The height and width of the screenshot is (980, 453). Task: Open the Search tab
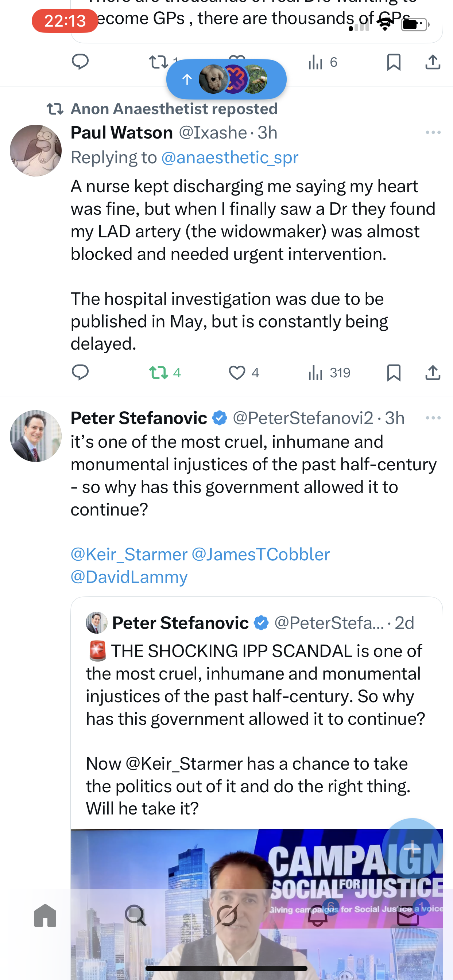point(136,915)
